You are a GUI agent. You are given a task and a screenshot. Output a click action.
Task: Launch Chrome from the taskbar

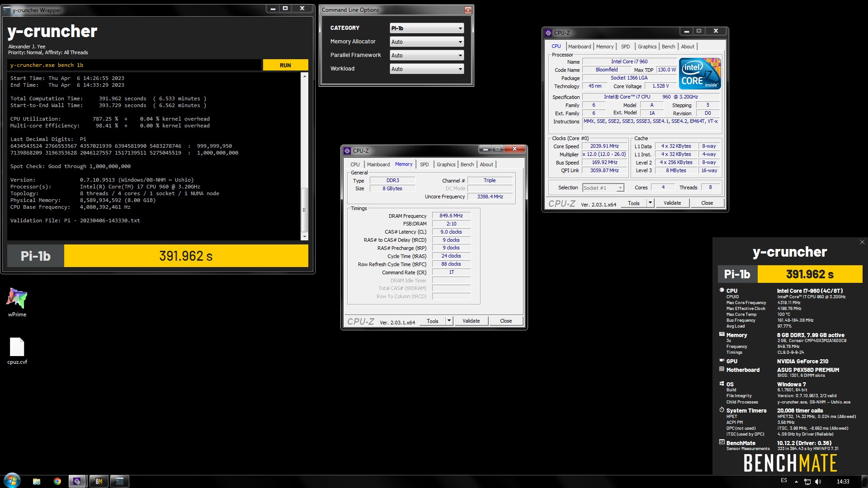pos(57,481)
